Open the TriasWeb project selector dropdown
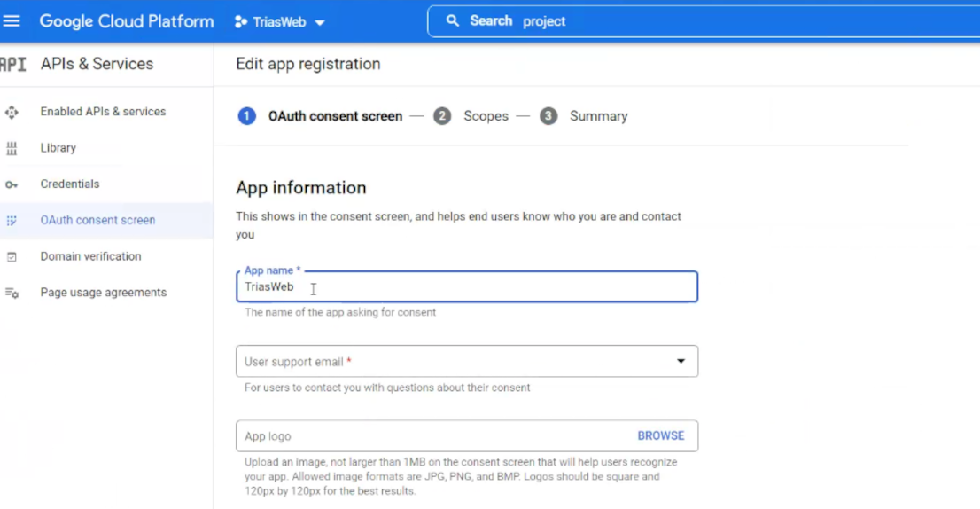 click(280, 22)
